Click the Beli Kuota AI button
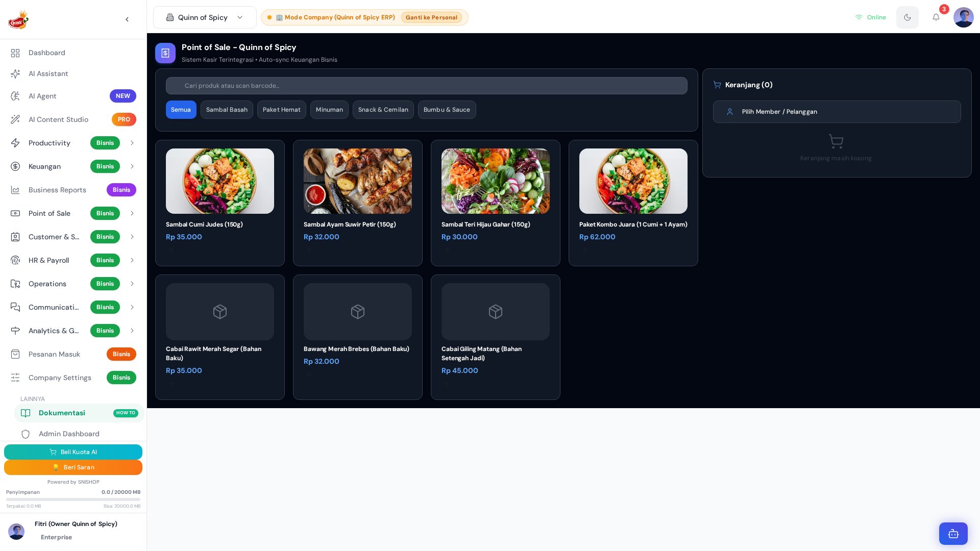The height and width of the screenshot is (551, 980). 73,452
